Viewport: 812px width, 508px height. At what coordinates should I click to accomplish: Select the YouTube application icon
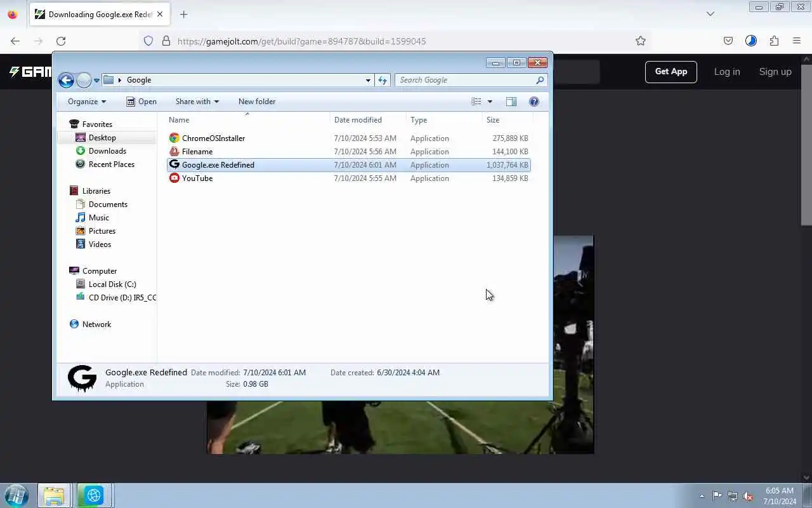[174, 178]
